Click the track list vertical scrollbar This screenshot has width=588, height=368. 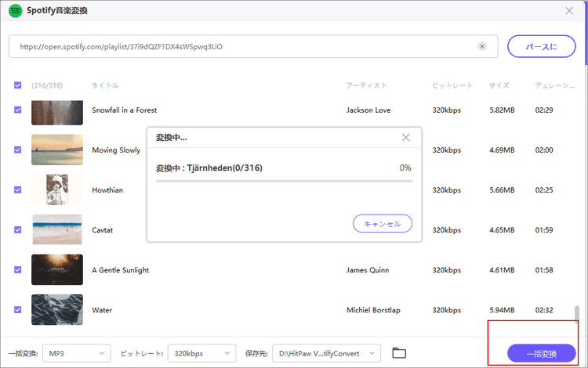[x=577, y=314]
